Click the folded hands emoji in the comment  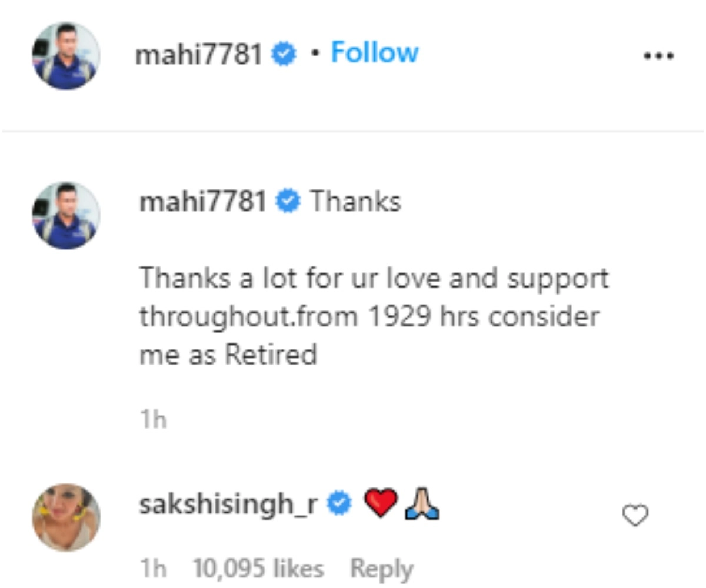click(x=422, y=505)
